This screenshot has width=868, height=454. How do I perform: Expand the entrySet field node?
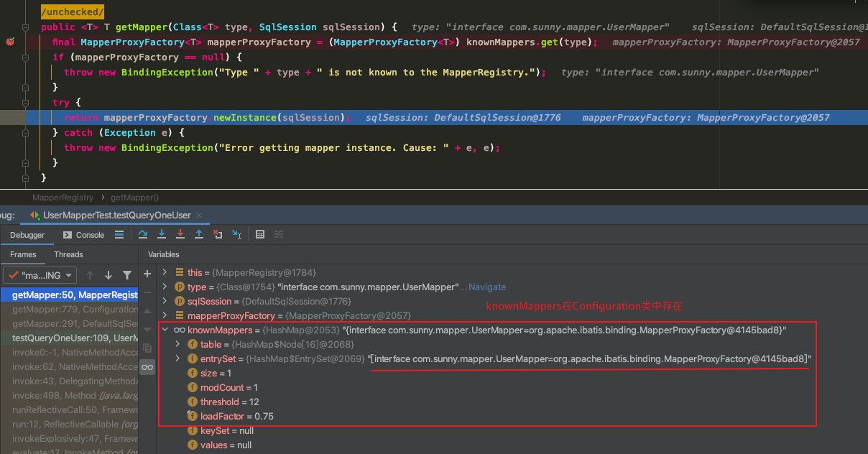tap(177, 358)
